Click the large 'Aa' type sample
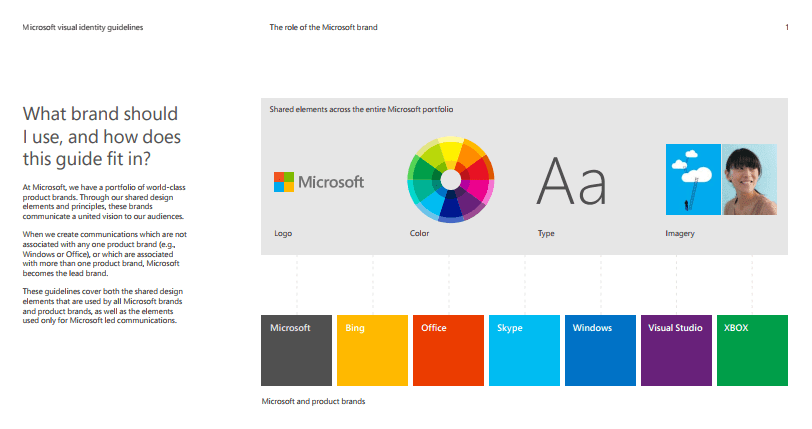 pyautogui.click(x=571, y=181)
